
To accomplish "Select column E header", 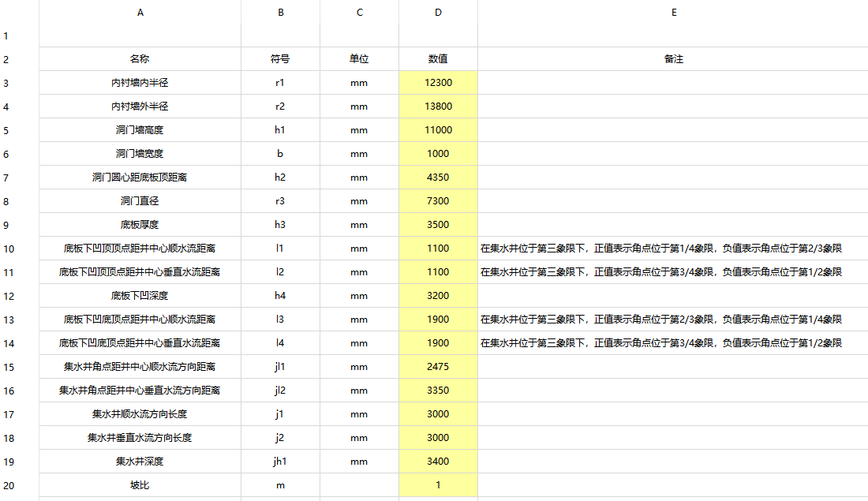I will (673, 13).
